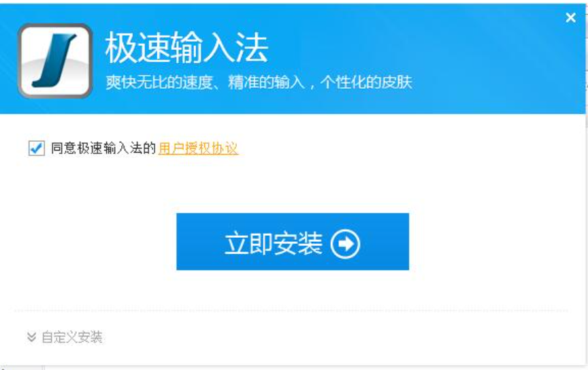This screenshot has height=370, width=588.
Task: Click the slogan 爽快无比的速度、精准的输入
Action: pos(205,82)
